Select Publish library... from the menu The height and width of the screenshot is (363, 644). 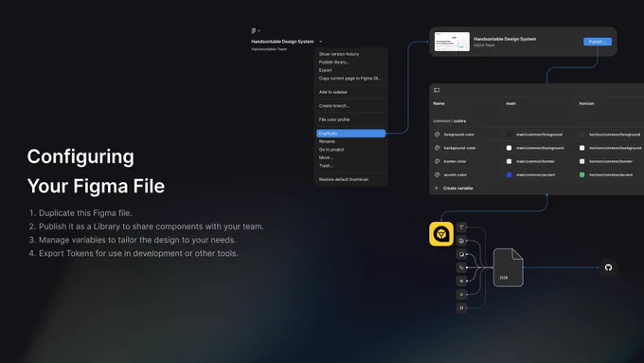(334, 62)
